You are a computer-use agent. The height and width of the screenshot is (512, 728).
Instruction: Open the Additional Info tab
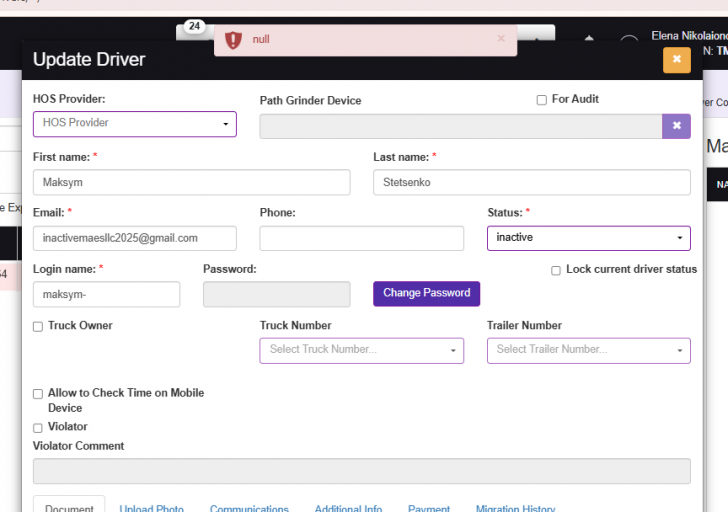click(x=348, y=508)
